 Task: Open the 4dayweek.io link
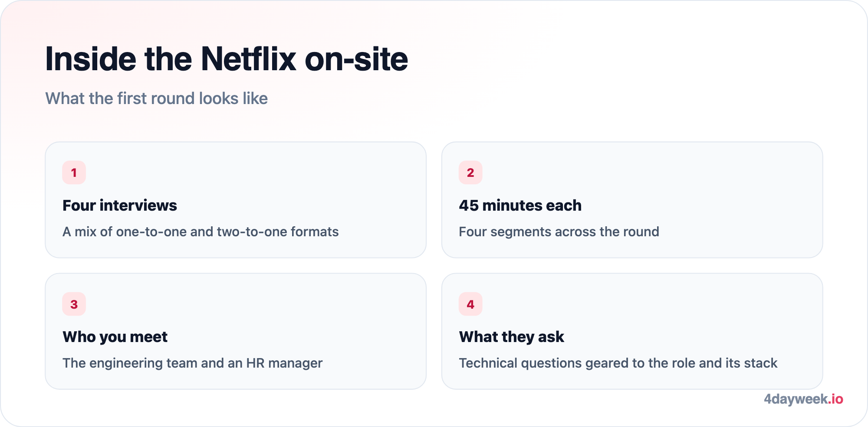[x=803, y=399]
